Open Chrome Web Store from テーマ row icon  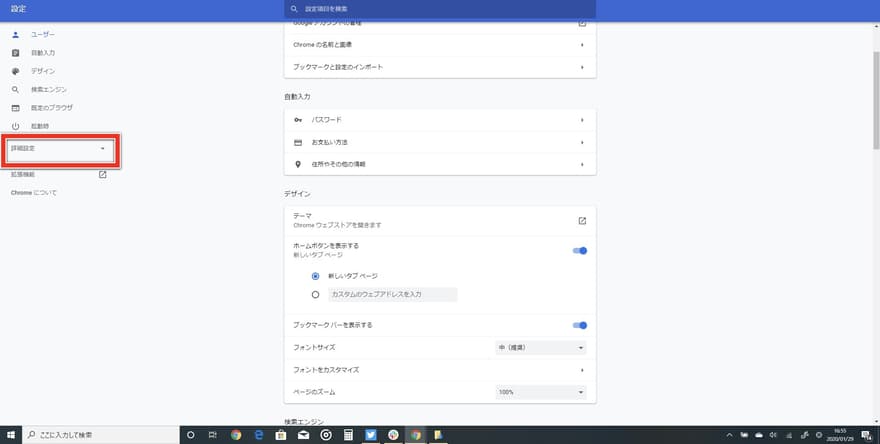(x=582, y=220)
